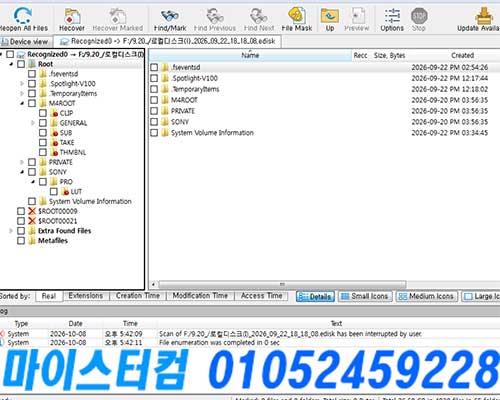Check the M4ROOT checkbox in tree
Screen dimensions: 500x400
(x=32, y=103)
